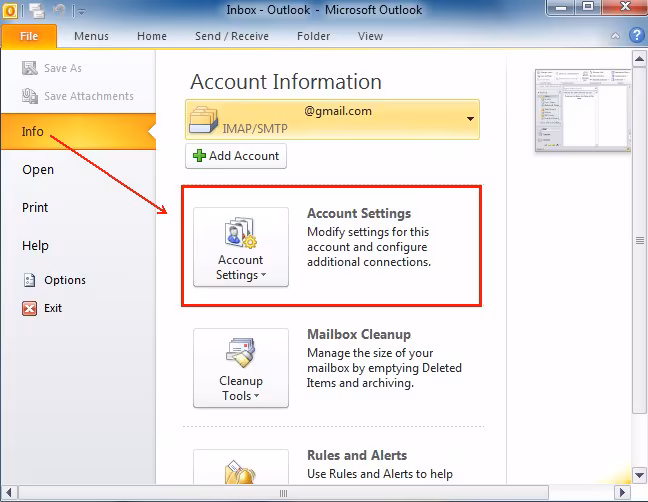648x502 pixels.
Task: Click the horizontal scrollbar thumb
Action: point(284,492)
